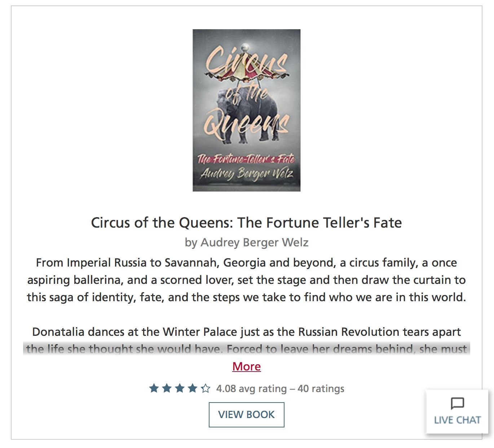Click the first description paragraph
The image size is (494, 448).
[247, 280]
